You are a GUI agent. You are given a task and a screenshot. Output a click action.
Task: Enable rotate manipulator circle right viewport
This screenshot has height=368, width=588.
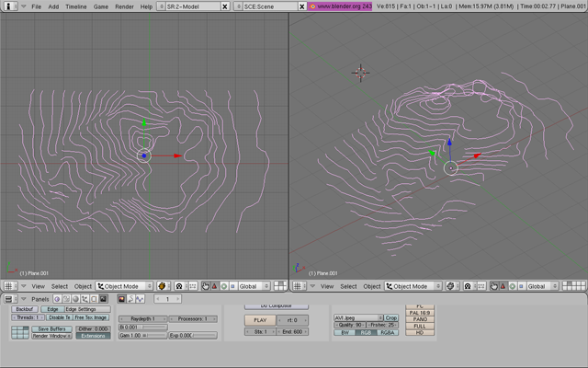[513, 286]
